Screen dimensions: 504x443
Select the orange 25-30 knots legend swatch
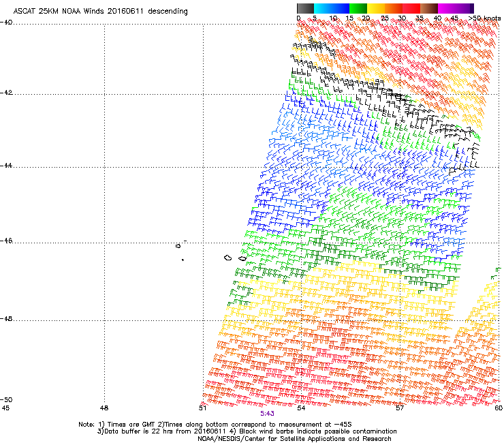[x=394, y=8]
